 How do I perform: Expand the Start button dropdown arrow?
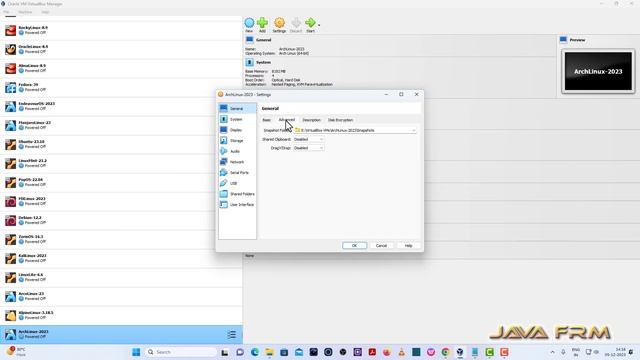click(x=319, y=25)
